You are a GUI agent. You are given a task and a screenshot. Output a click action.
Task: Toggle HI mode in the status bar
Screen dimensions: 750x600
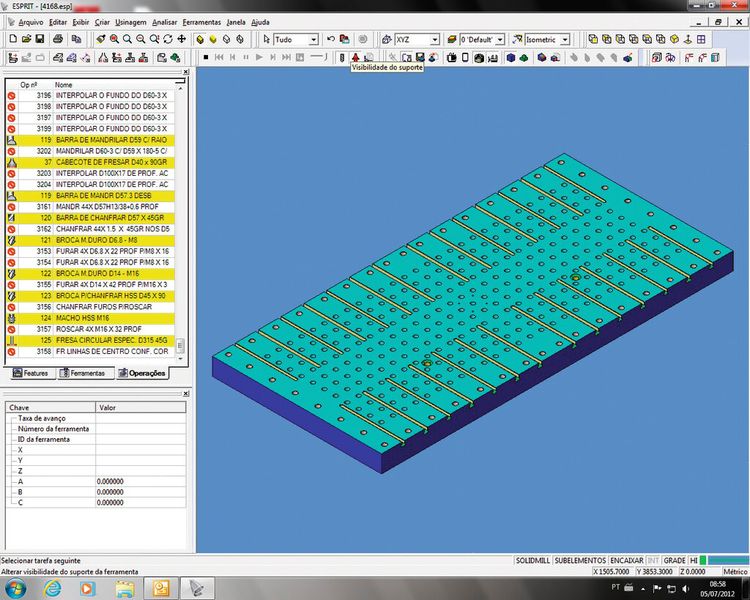(694, 560)
